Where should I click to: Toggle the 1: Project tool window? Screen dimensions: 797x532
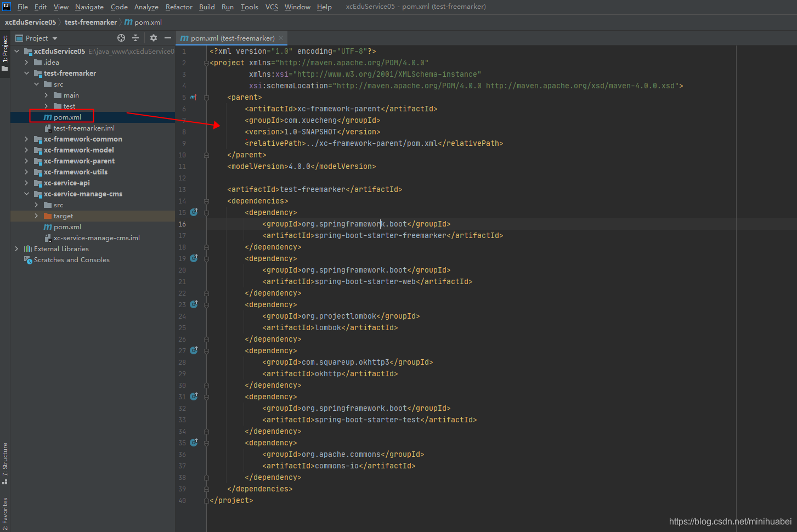5,54
